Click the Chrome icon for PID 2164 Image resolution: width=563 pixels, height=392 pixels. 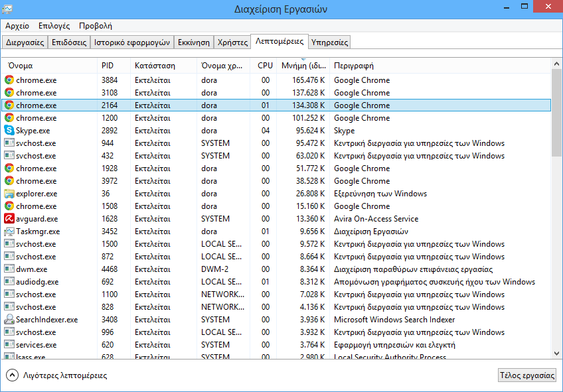(9, 105)
